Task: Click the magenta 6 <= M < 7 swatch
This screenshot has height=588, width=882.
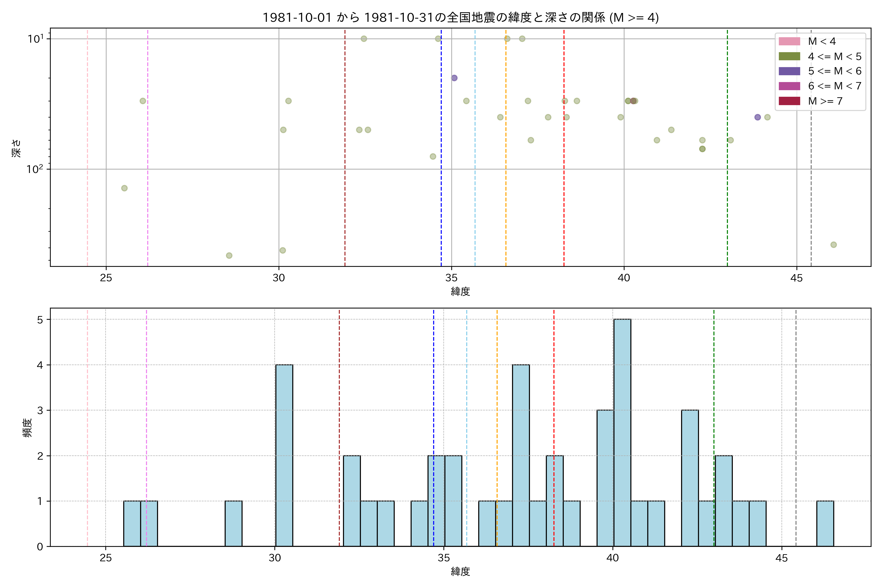Action: pos(789,86)
